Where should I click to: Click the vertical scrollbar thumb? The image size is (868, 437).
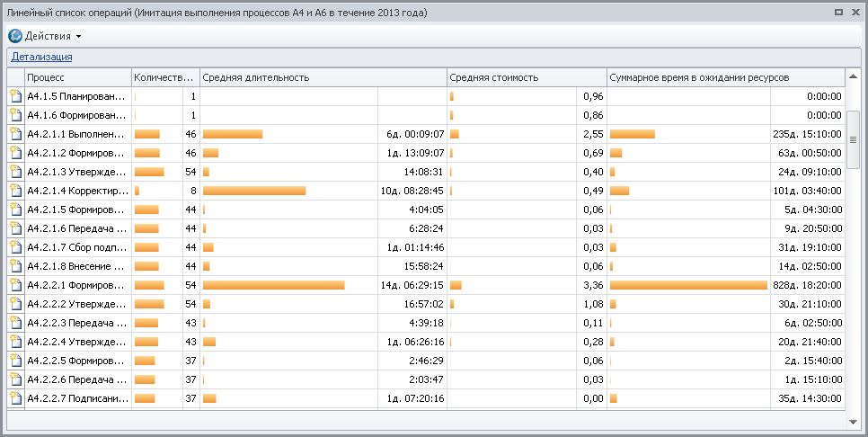click(853, 139)
